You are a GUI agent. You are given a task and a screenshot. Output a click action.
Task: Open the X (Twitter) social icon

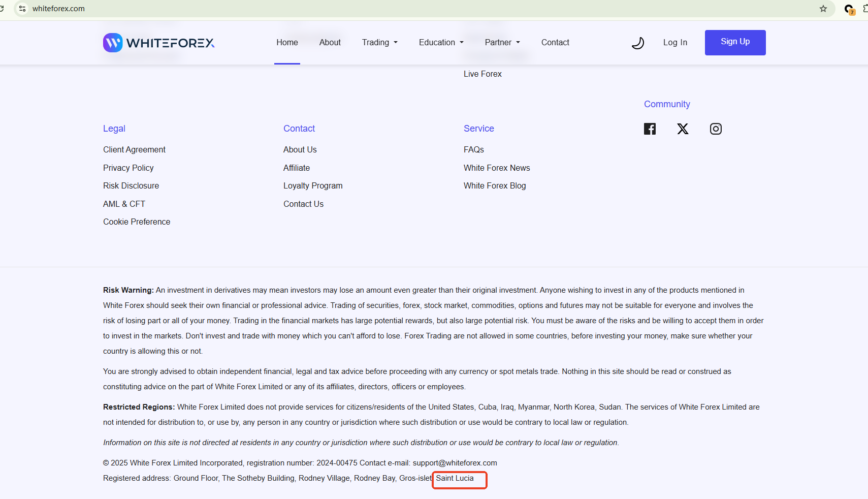[x=683, y=129]
